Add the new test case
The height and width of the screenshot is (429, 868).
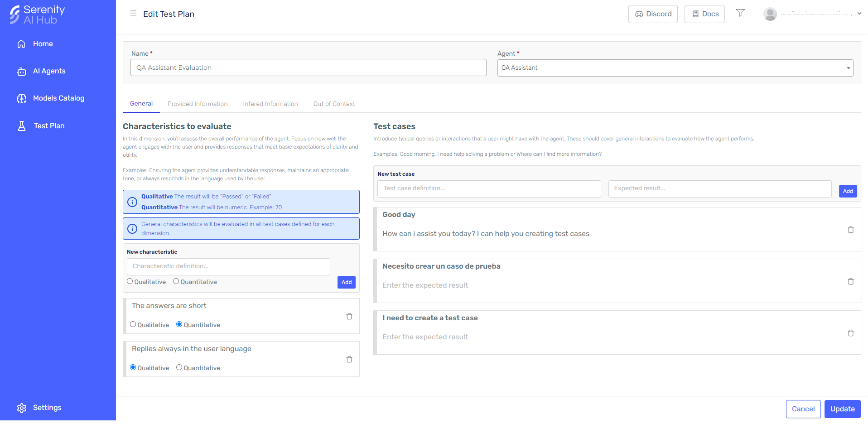pyautogui.click(x=848, y=191)
